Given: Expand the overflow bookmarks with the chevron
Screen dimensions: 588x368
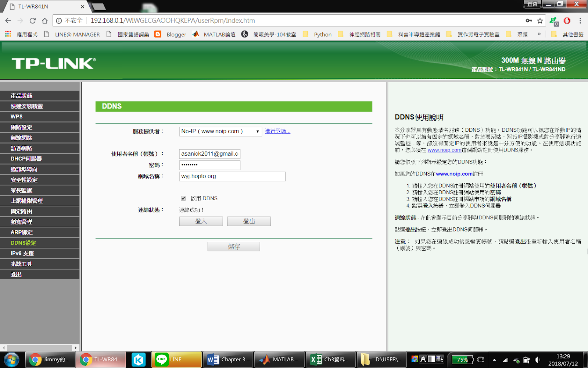Looking at the screenshot, I should (x=539, y=34).
